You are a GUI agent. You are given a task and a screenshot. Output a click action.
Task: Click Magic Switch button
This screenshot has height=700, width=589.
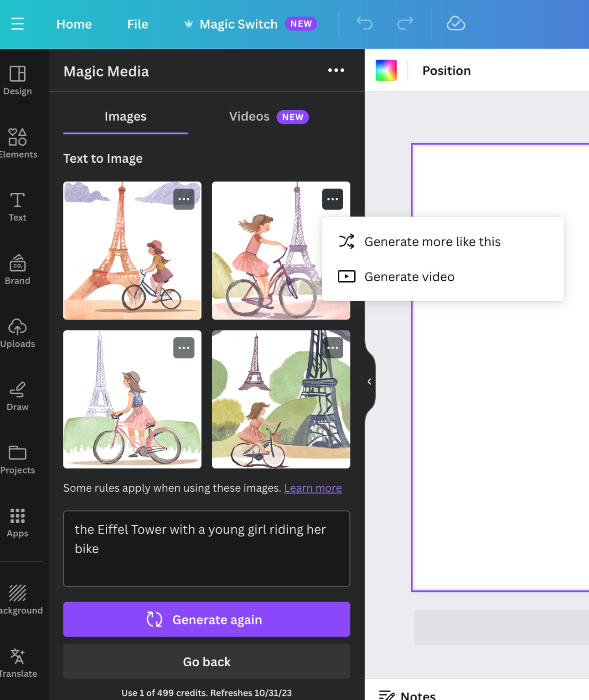(250, 24)
